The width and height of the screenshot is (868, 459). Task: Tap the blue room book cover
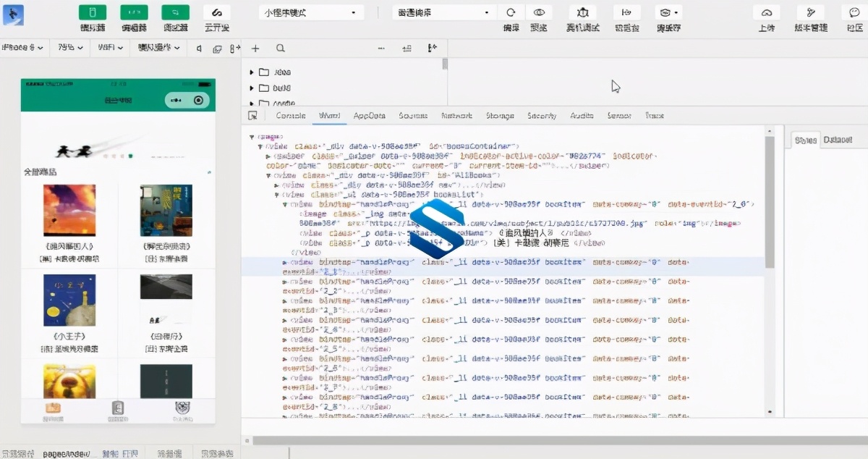coord(166,210)
